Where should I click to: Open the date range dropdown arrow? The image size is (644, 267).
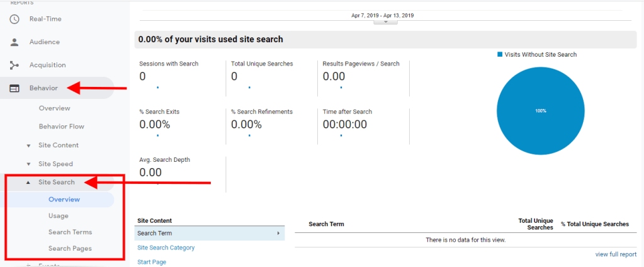click(386, 22)
